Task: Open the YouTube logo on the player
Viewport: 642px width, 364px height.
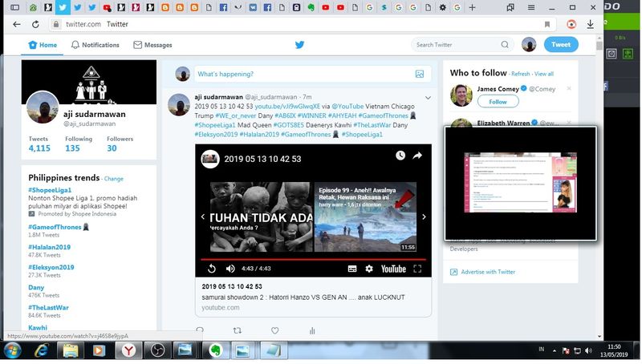Action: (x=393, y=269)
